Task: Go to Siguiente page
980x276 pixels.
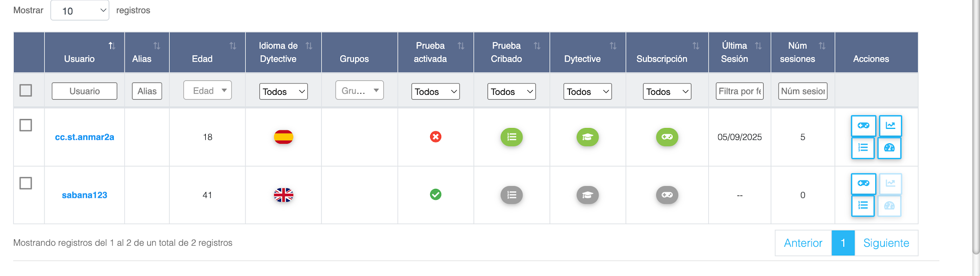Action: coord(886,243)
